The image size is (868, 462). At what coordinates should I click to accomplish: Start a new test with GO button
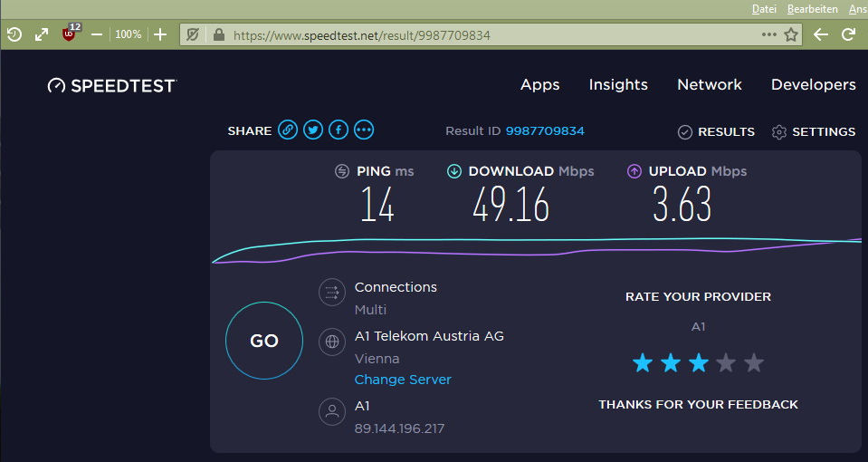264,341
